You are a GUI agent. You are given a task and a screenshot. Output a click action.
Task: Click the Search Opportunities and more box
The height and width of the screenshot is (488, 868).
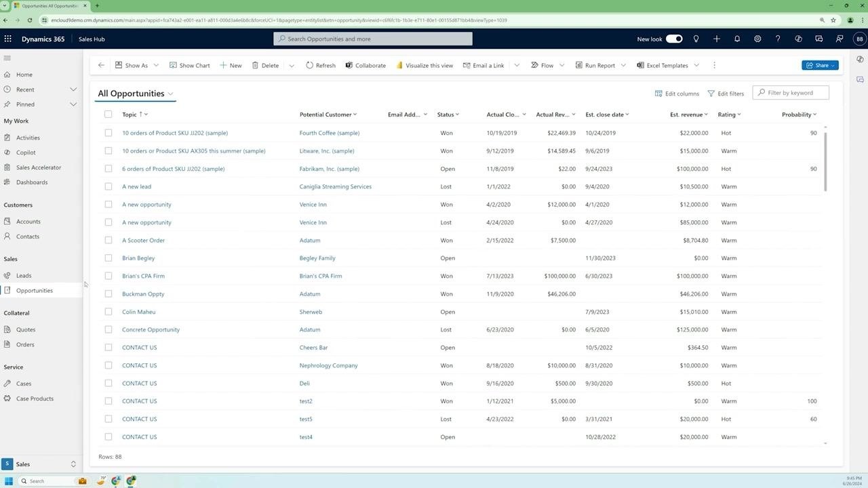[x=373, y=39]
